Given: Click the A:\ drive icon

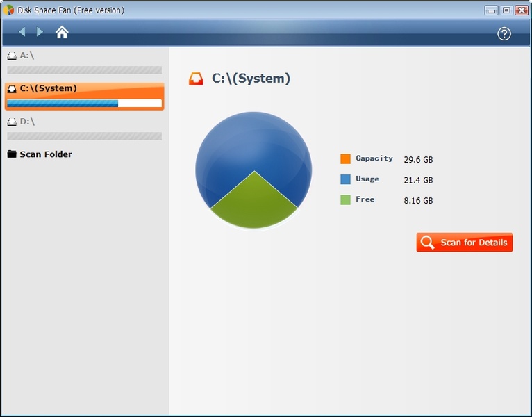Looking at the screenshot, I should tap(12, 56).
